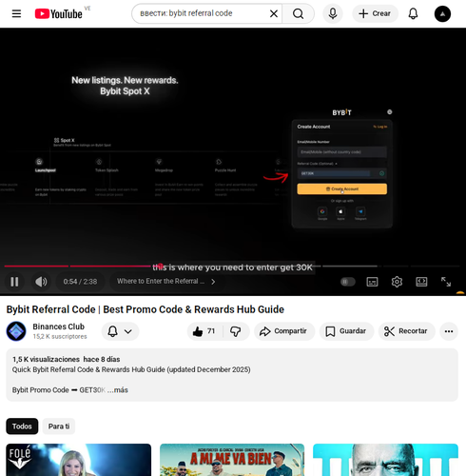Open the Crear create menu
This screenshot has width=466, height=476.
point(375,13)
